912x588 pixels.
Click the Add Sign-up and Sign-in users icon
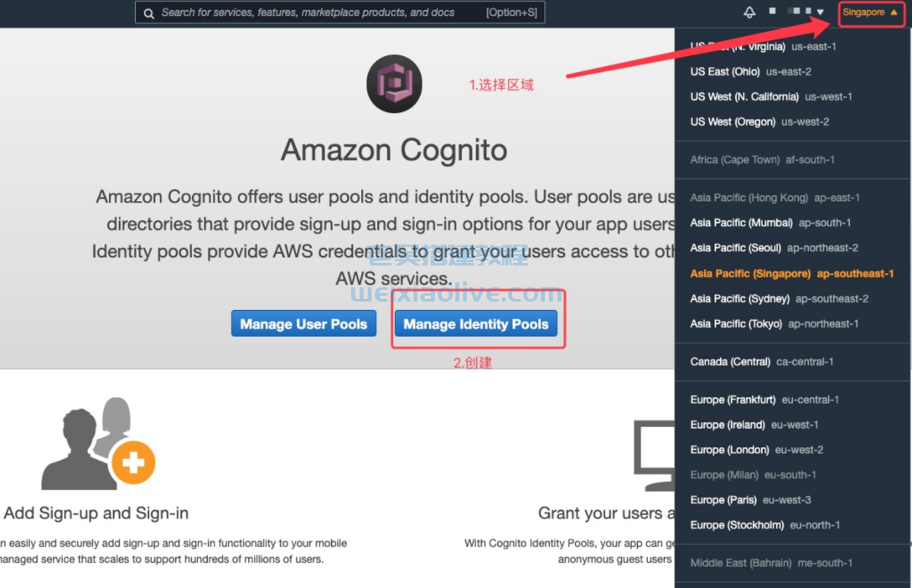tap(98, 443)
